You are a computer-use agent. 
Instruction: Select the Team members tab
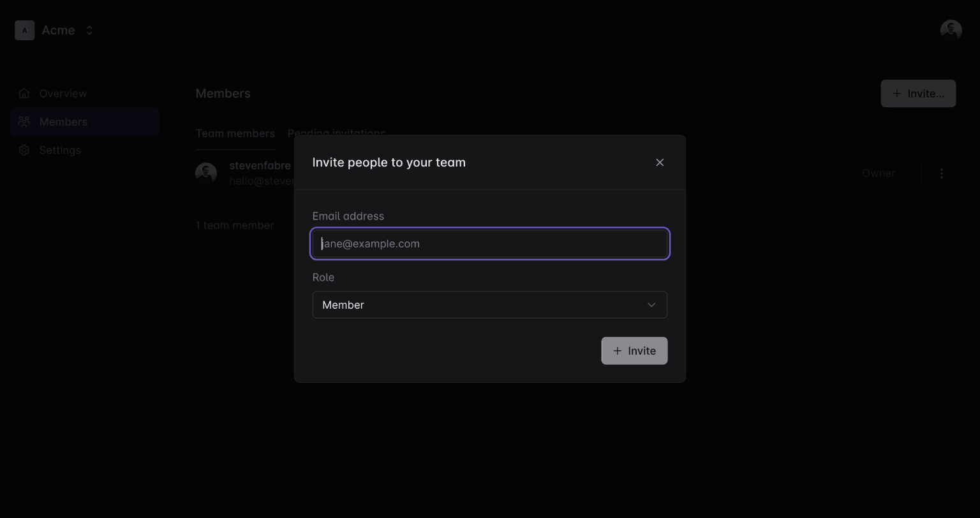pyautogui.click(x=235, y=133)
